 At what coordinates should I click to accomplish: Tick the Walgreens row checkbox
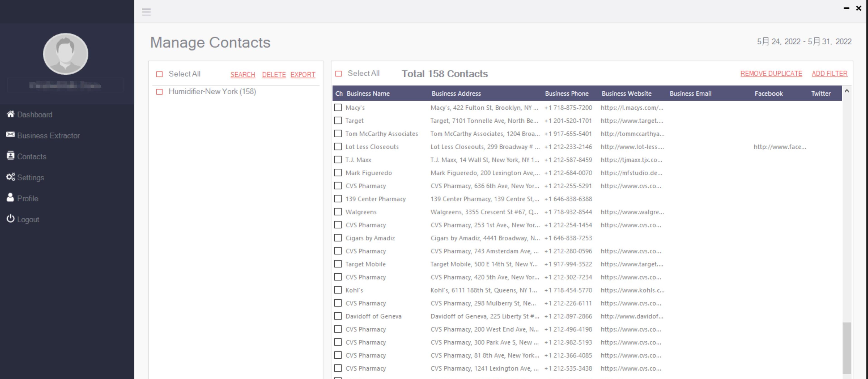pyautogui.click(x=338, y=211)
